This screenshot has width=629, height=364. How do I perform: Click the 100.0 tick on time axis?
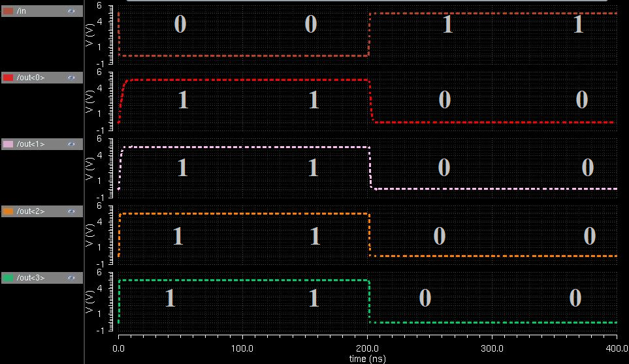242,348
